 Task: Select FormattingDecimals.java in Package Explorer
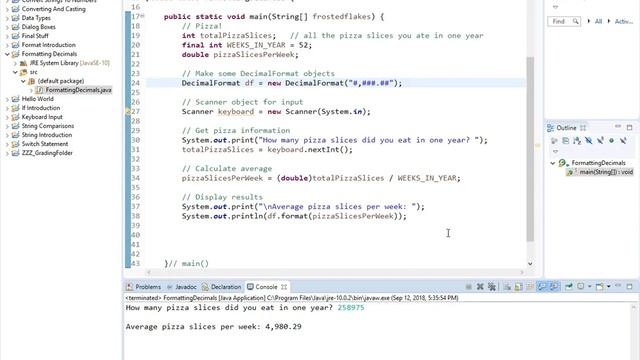[78, 90]
